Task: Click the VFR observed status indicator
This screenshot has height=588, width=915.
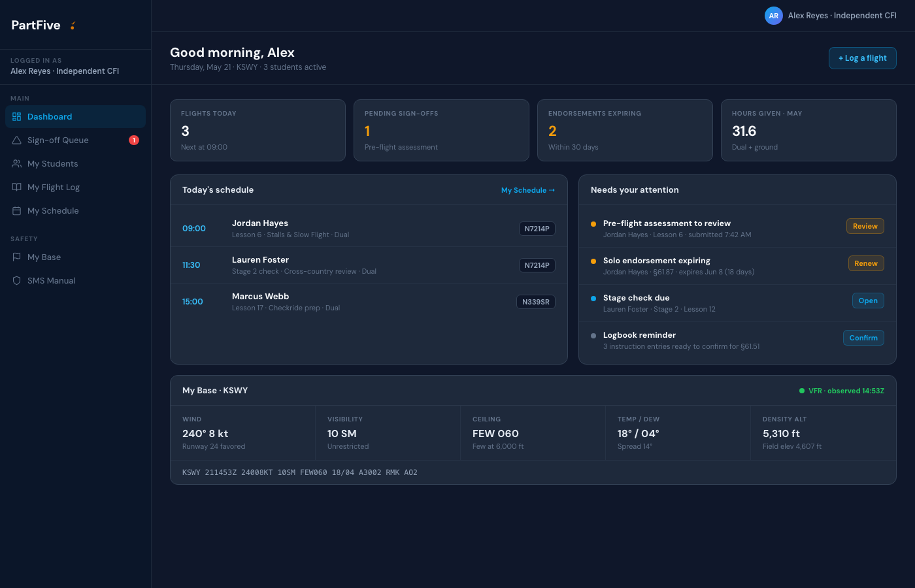Action: (842, 391)
